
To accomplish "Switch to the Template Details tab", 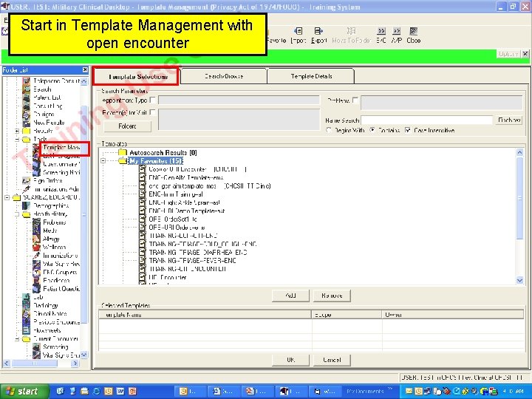I will click(x=311, y=76).
